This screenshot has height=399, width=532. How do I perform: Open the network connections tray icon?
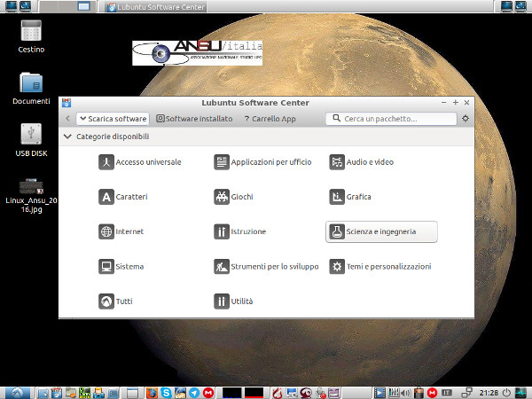[467, 393]
